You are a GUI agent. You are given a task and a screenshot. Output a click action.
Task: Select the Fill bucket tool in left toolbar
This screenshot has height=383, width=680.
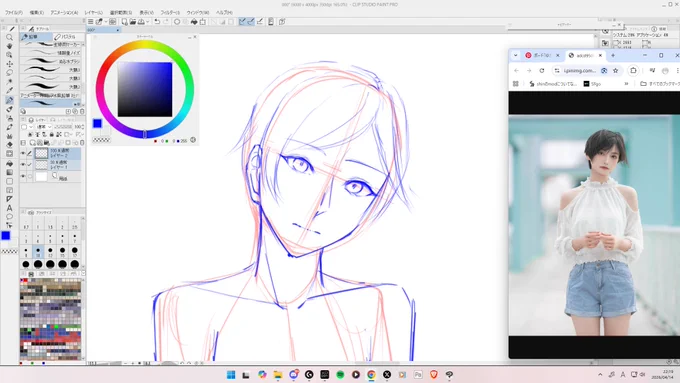click(x=9, y=164)
